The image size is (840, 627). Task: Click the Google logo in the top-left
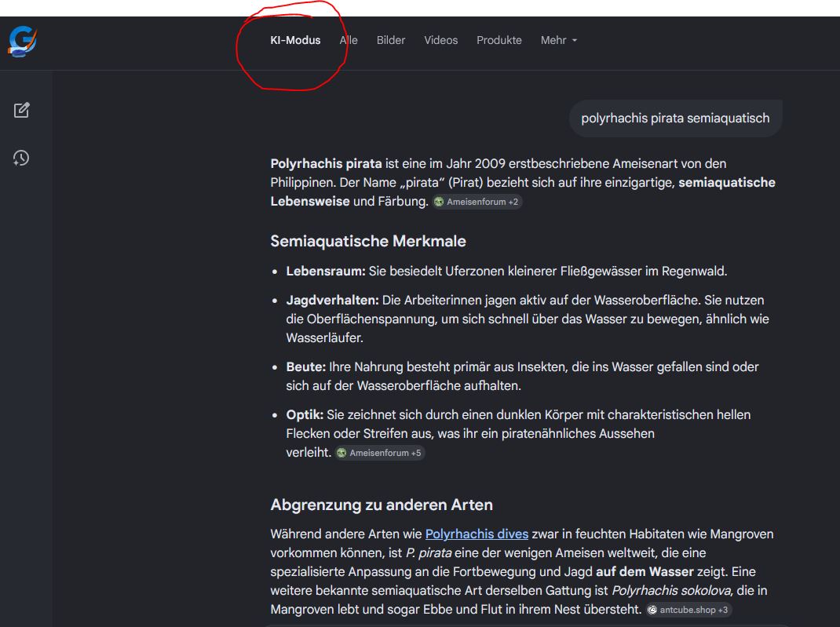[x=23, y=41]
